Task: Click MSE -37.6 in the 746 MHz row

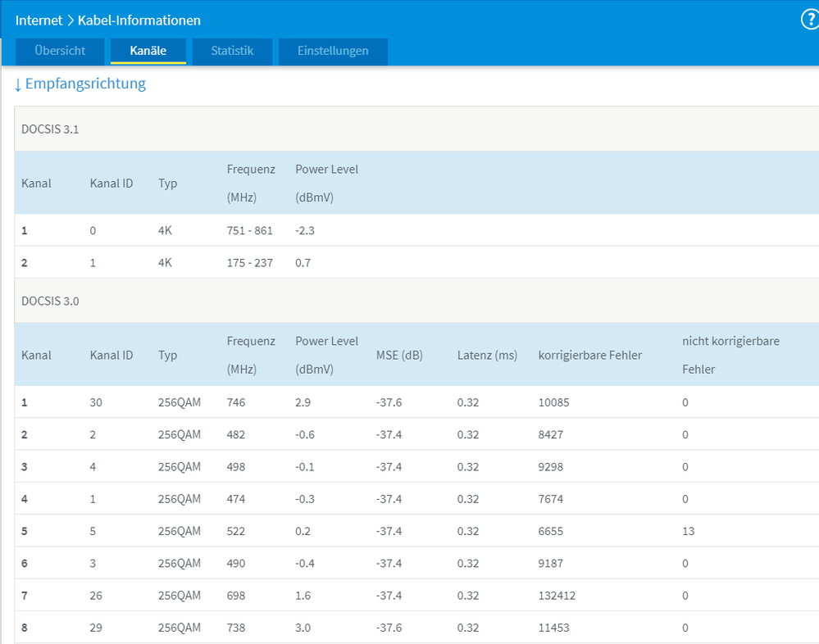Action: [389, 403]
